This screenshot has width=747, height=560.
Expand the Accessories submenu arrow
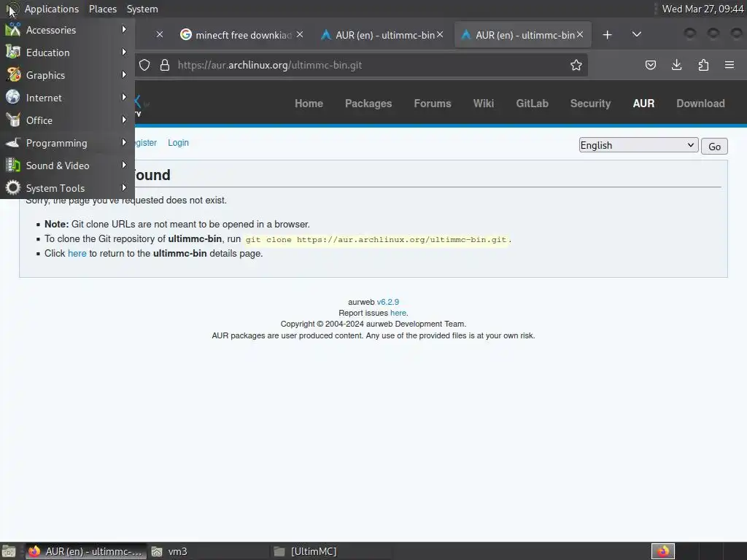tap(124, 29)
